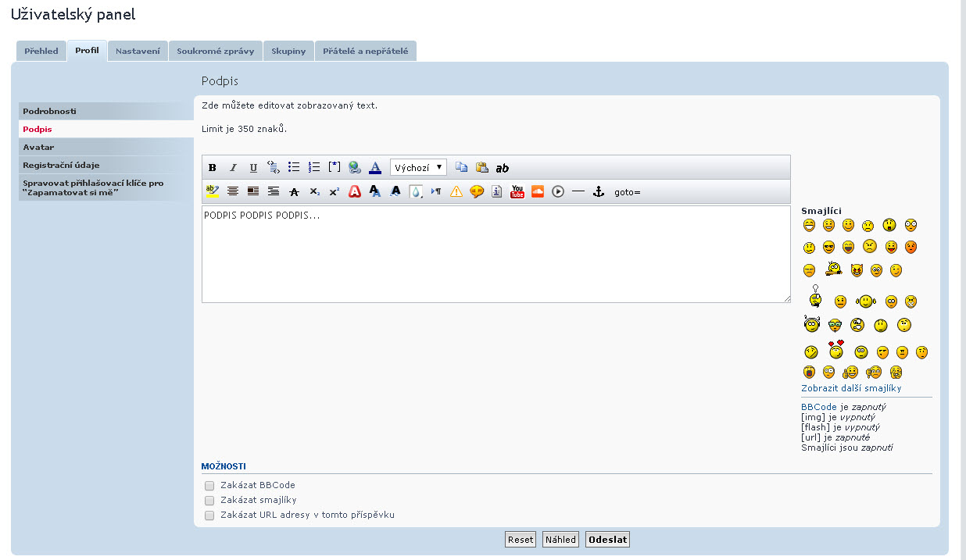Insert SoundCloud embed tag
Viewport: 966px width, 560px height.
(x=538, y=191)
